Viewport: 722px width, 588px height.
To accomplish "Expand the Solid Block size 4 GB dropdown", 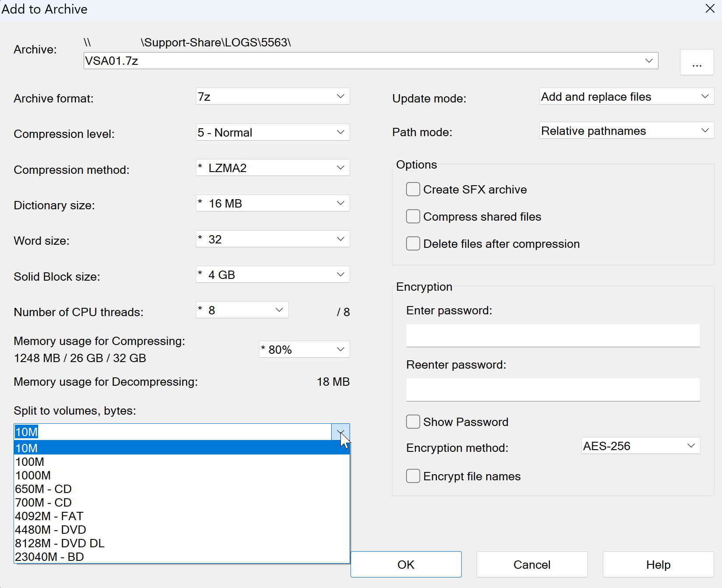I will [x=273, y=275].
